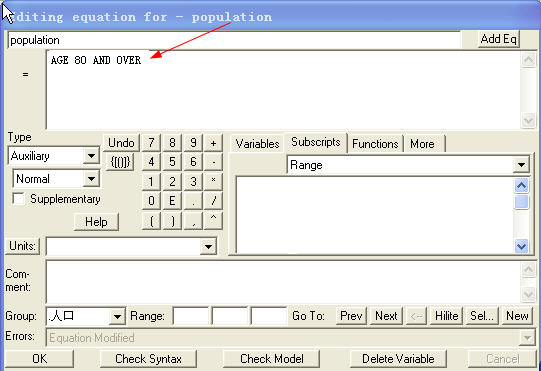Click the second Range input field
Viewport: 541px width, 371px height.
[x=230, y=316]
